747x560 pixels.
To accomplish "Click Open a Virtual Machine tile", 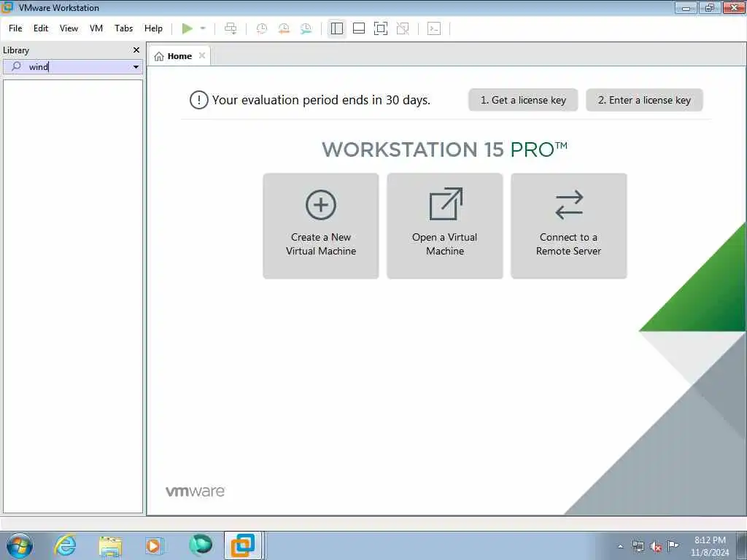I will 445,226.
